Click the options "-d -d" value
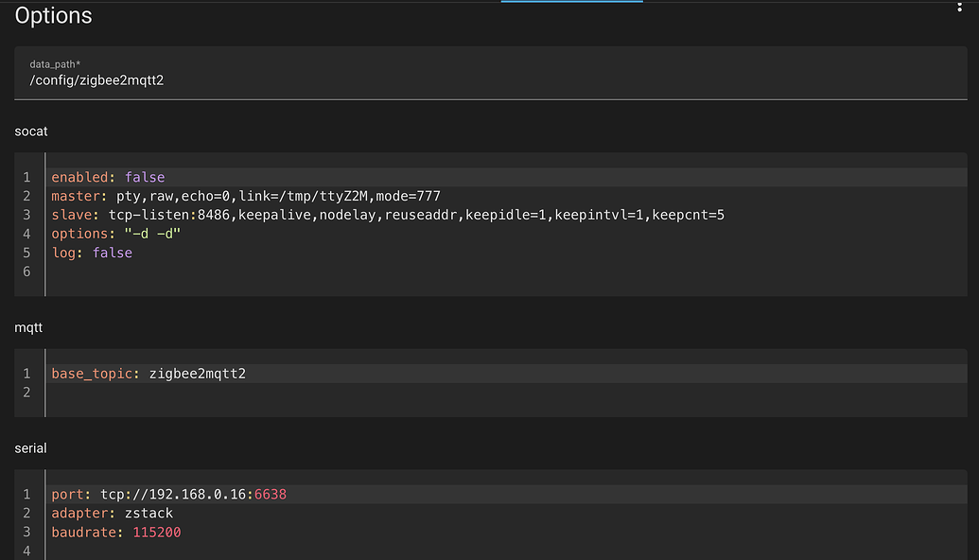The height and width of the screenshot is (560, 979). (151, 234)
